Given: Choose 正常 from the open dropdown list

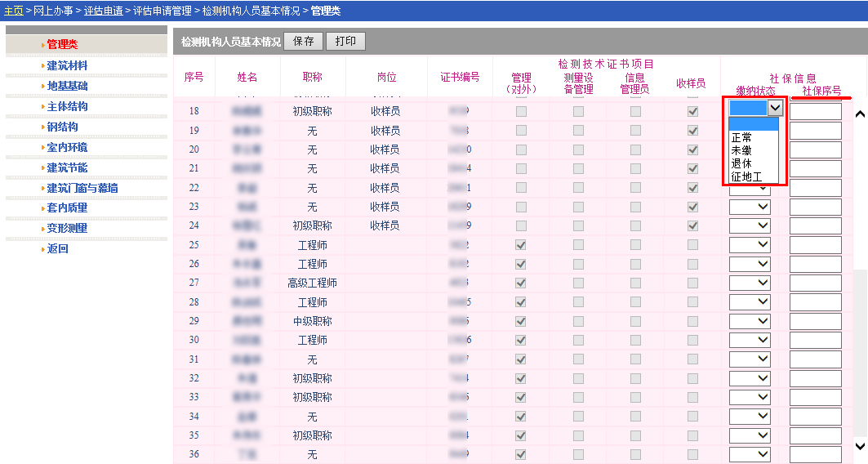Looking at the screenshot, I should tap(741, 137).
